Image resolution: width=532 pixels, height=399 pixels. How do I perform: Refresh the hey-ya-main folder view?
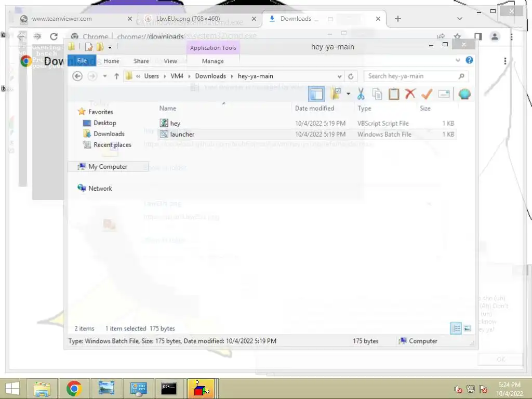(x=351, y=76)
